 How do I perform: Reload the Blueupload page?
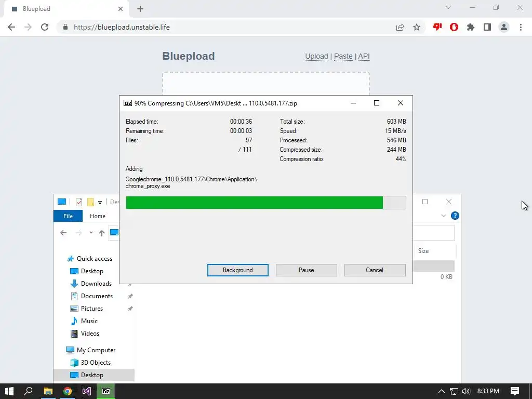click(x=45, y=27)
